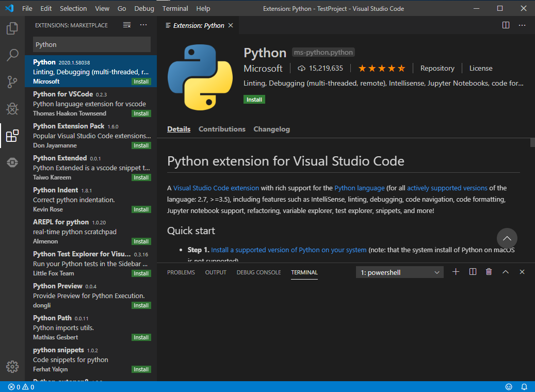The width and height of the screenshot is (535, 392).
Task: Open the Repository link
Action: (437, 68)
